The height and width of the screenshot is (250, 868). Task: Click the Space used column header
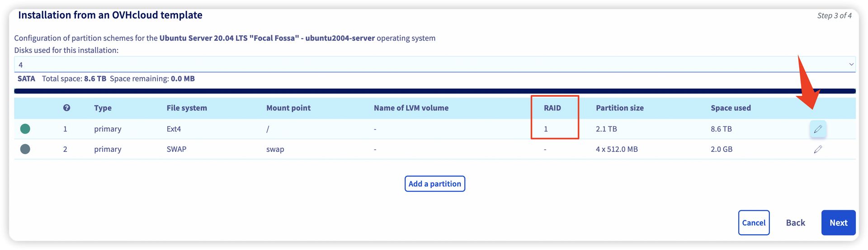point(731,108)
